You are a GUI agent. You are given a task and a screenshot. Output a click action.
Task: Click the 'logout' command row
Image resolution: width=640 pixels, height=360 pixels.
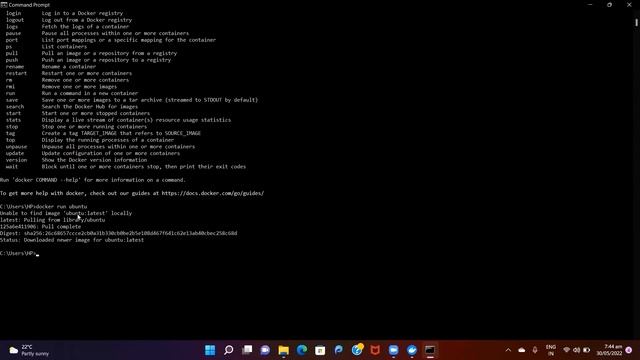point(69,20)
